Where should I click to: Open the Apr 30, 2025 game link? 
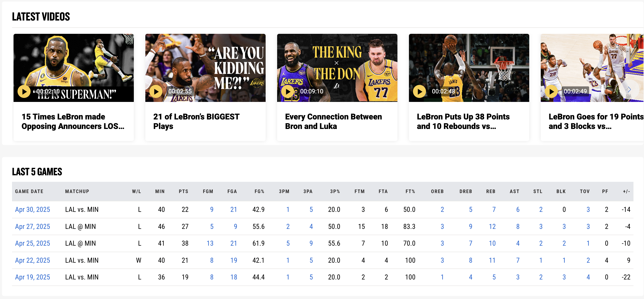33,210
